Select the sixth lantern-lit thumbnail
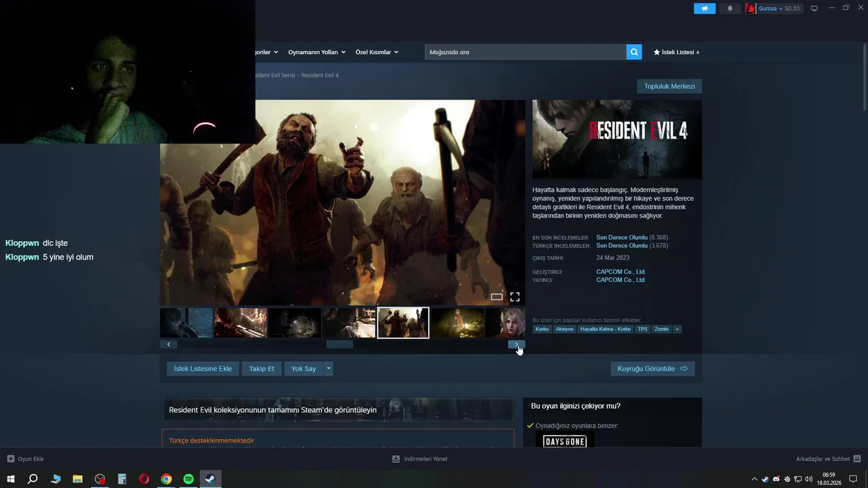The width and height of the screenshot is (868, 488). click(458, 323)
